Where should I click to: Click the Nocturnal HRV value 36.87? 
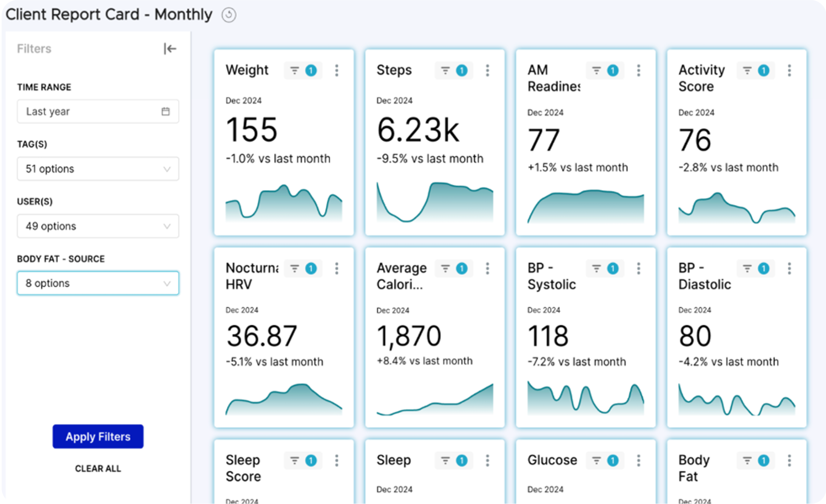pyautogui.click(x=262, y=336)
